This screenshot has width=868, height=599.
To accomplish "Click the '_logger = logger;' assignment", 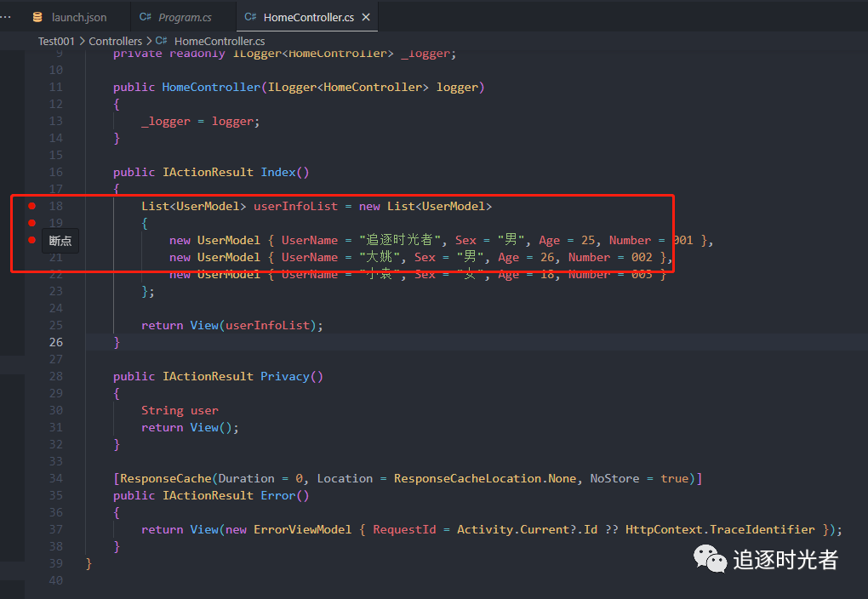I will [200, 121].
